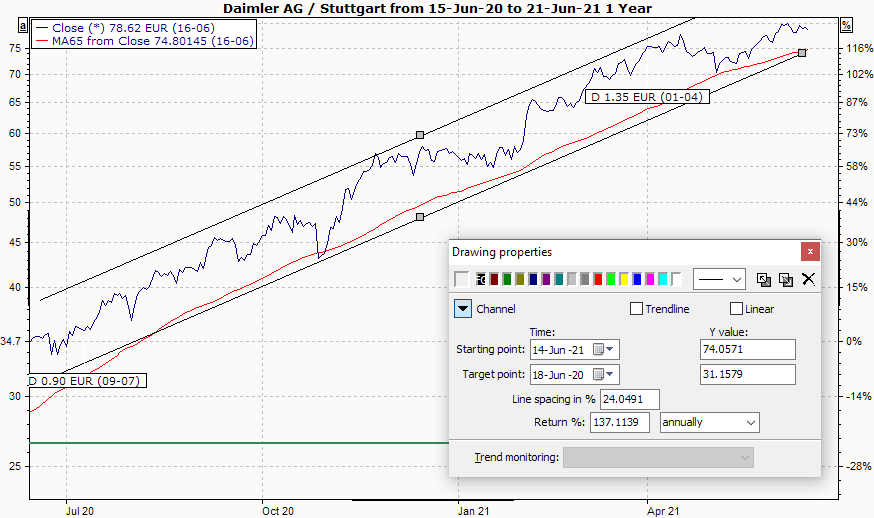Pick the red color swatch
This screenshot has height=518, width=874.
[x=598, y=279]
